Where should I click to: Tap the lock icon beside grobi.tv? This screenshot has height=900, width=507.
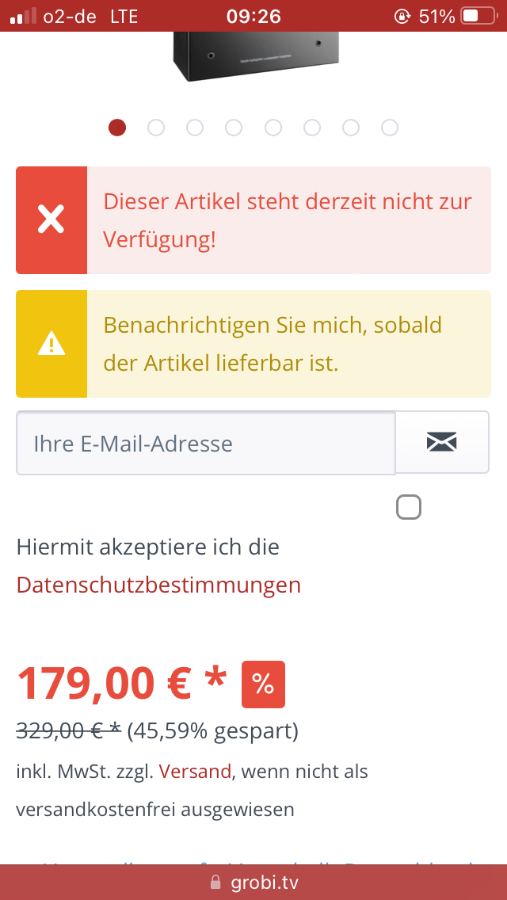216,882
